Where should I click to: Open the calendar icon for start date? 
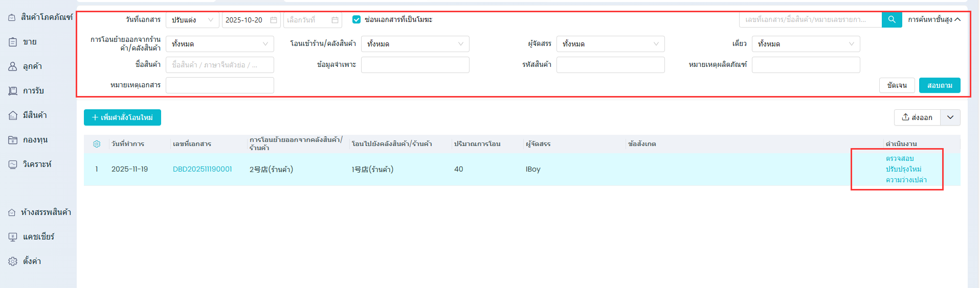pos(274,20)
